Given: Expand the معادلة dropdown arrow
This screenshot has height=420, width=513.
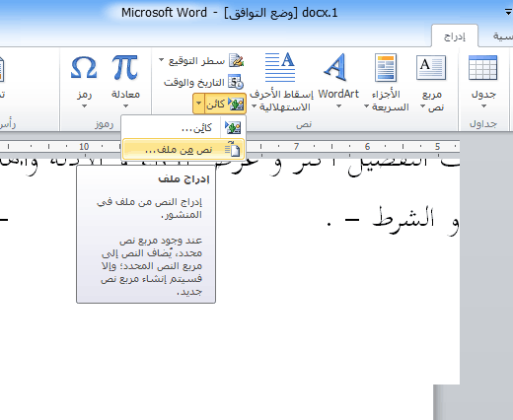Looking at the screenshot, I should click(x=125, y=105).
